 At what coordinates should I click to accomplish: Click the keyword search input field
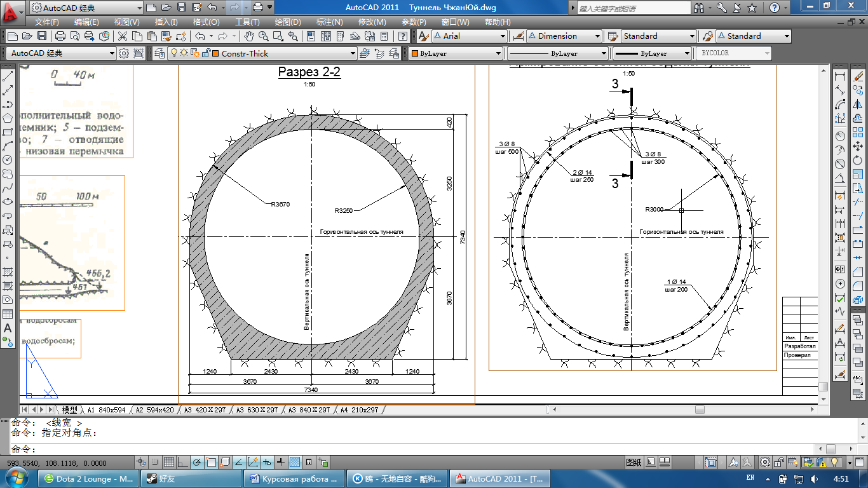pos(634,8)
